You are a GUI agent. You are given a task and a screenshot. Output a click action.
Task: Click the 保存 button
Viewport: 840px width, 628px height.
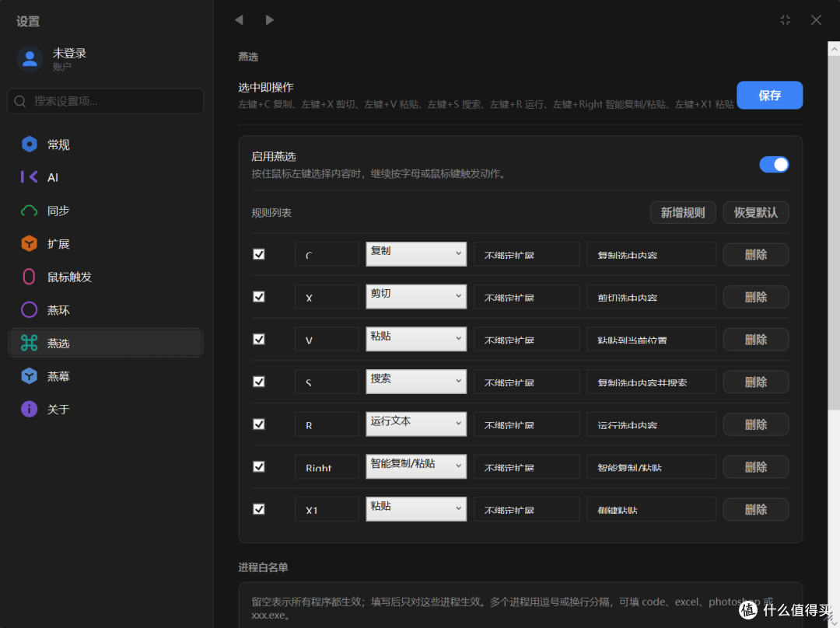tap(769, 96)
